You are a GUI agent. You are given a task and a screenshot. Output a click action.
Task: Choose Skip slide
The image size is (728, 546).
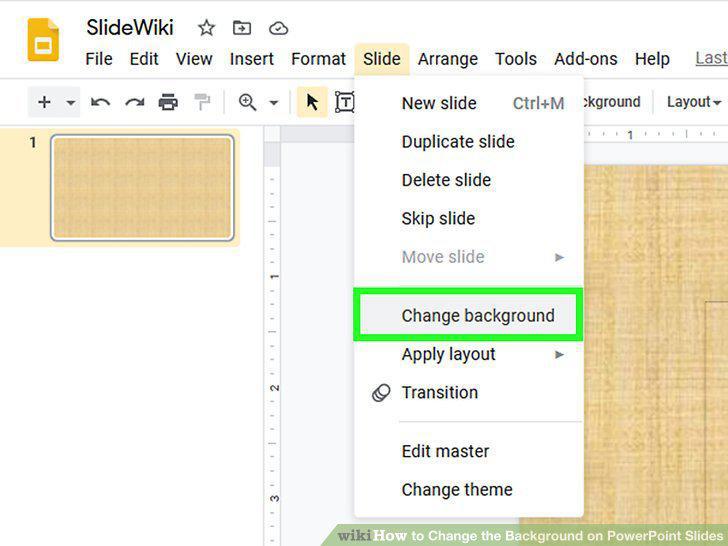469,218
